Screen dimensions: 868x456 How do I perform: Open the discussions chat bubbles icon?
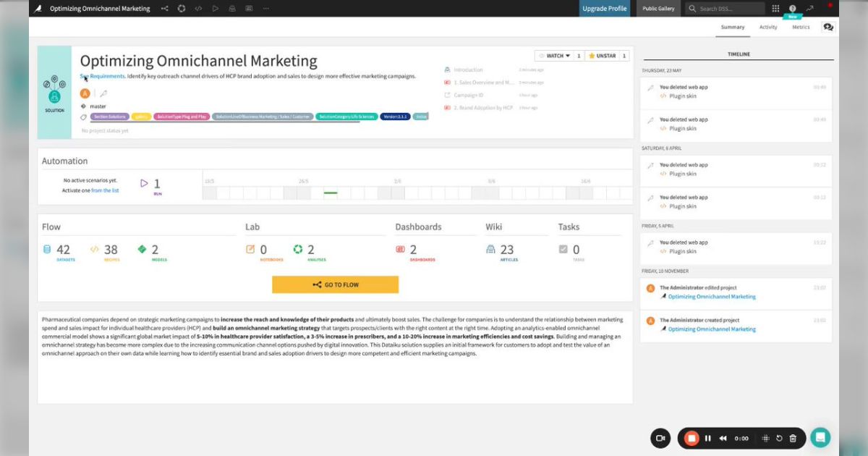tap(828, 28)
